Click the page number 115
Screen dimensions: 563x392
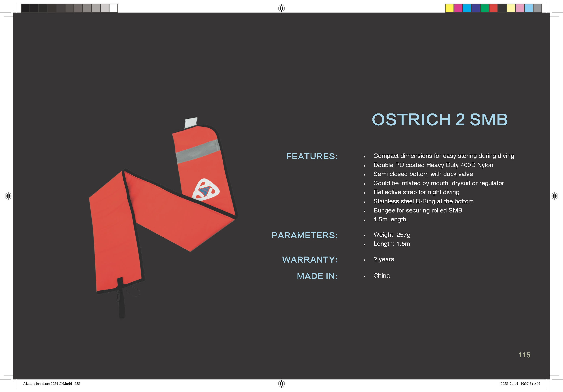click(x=524, y=355)
